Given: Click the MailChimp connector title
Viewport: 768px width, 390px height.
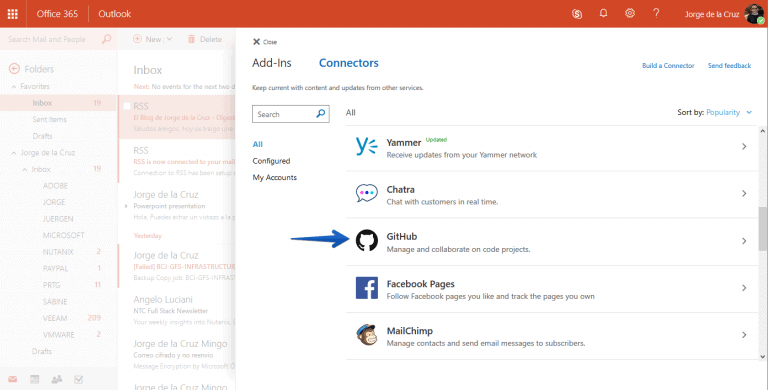Looking at the screenshot, I should pyautogui.click(x=409, y=331).
